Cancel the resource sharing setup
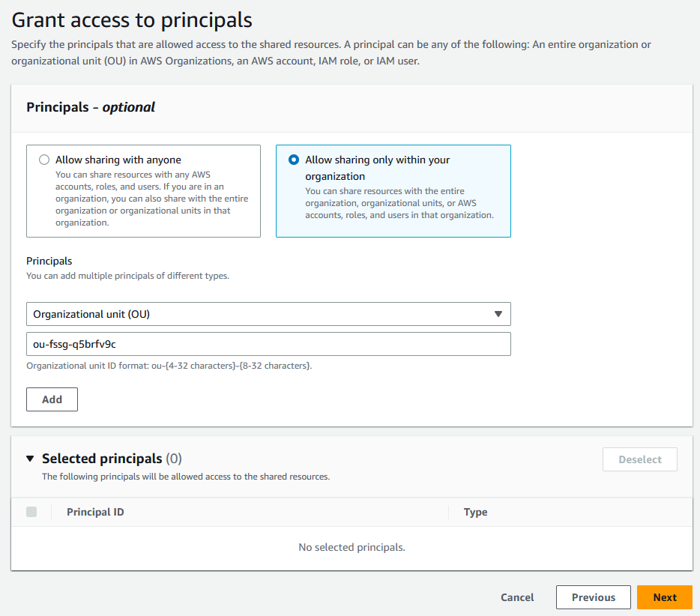This screenshot has width=700, height=616. pyautogui.click(x=516, y=597)
